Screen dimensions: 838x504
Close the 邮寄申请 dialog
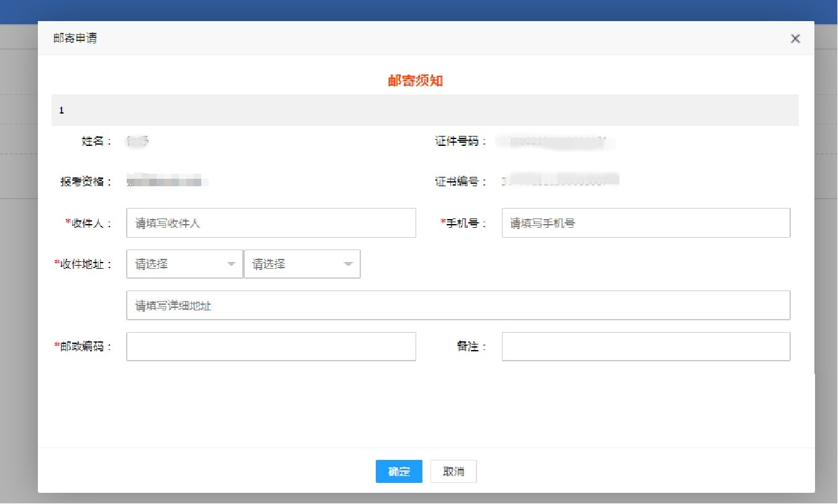(x=795, y=38)
